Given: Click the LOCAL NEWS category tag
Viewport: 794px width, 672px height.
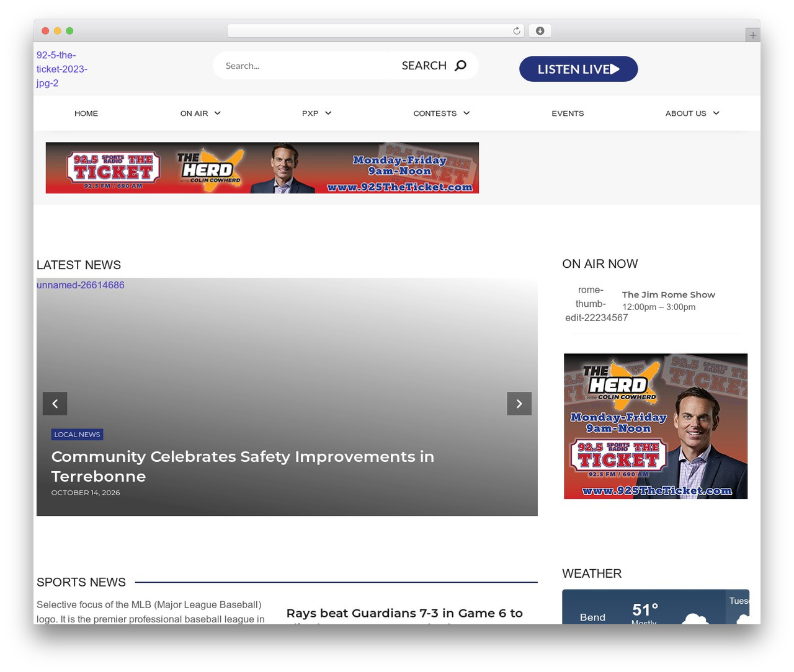Looking at the screenshot, I should (77, 435).
